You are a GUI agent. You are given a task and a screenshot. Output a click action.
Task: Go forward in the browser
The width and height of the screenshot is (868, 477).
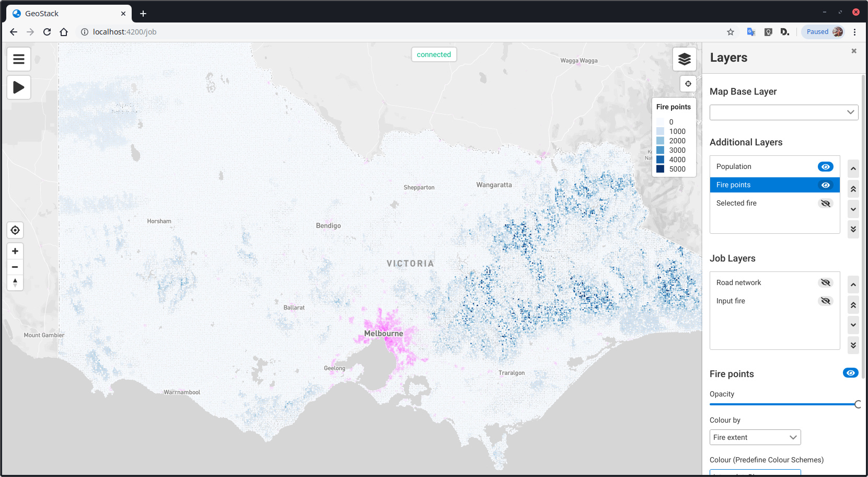tap(30, 32)
